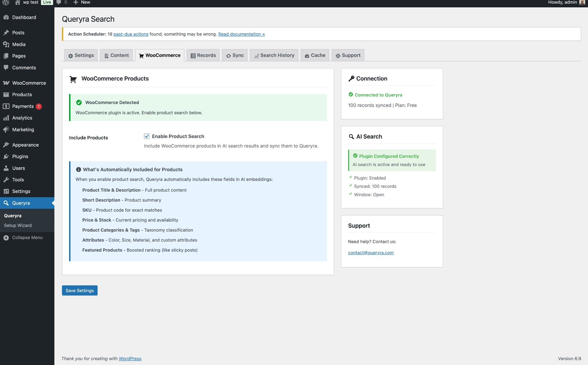Viewport: 588px width, 365px height.
Task: Open comments via the speech-bubble icon
Action: click(x=7, y=67)
